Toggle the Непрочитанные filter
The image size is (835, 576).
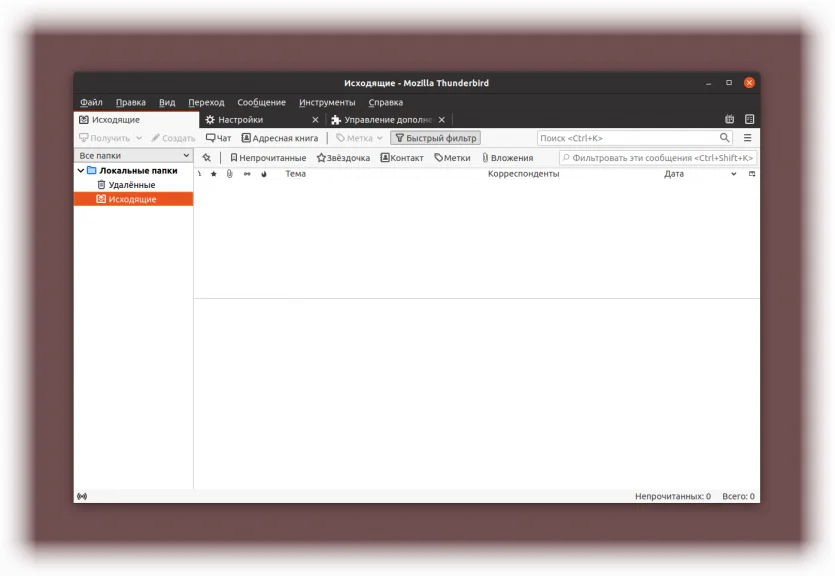(268, 158)
